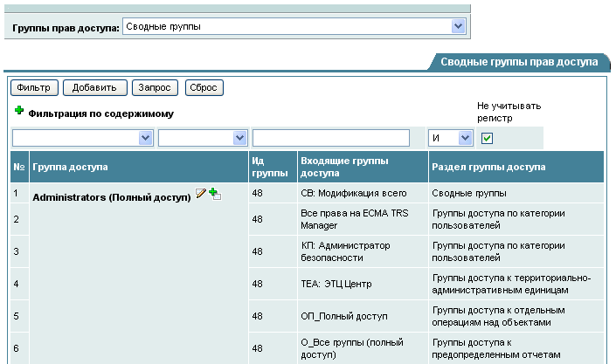Click Группы доступа к отдельным операциям cell
This screenshot has height=364, width=616.
click(516, 316)
